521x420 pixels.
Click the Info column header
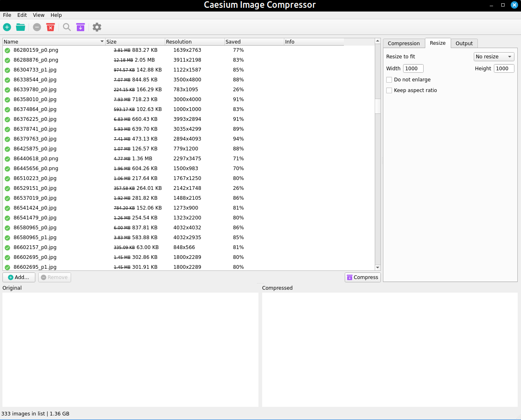click(x=314, y=42)
